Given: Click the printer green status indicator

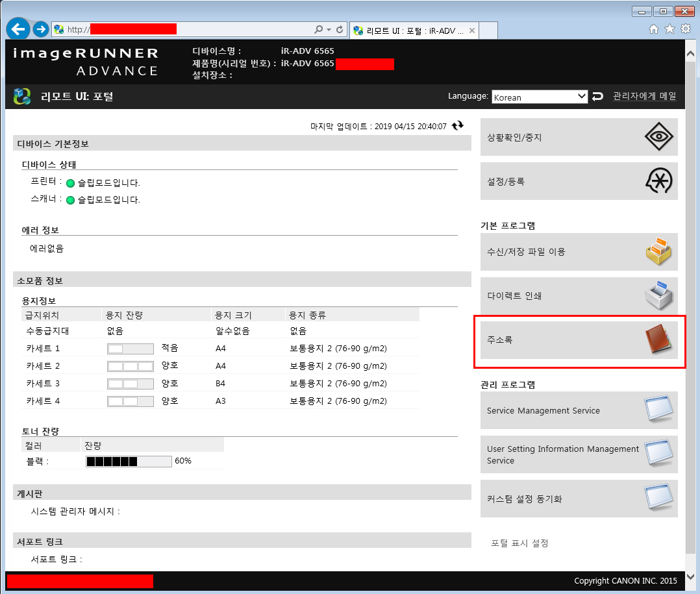Looking at the screenshot, I should click(70, 183).
